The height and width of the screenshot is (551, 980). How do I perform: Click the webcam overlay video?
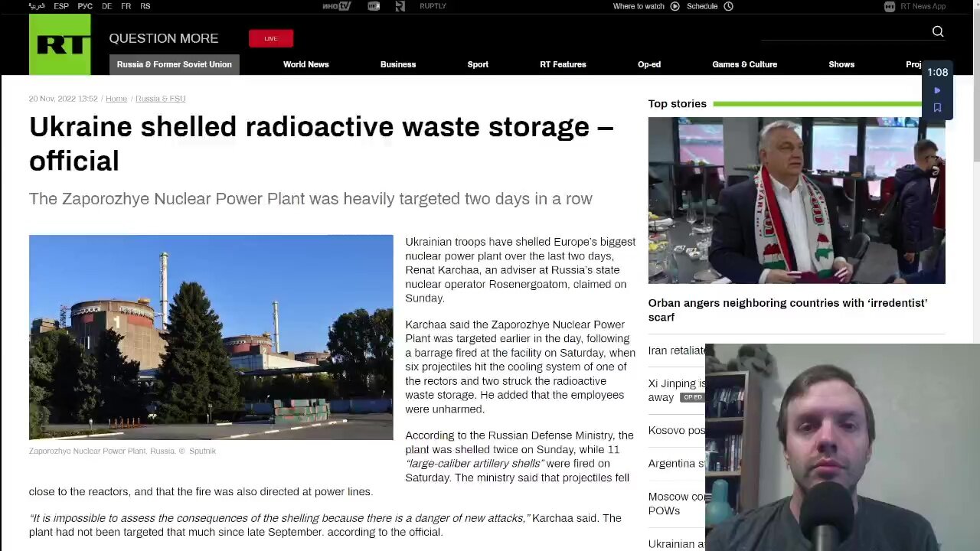842,448
